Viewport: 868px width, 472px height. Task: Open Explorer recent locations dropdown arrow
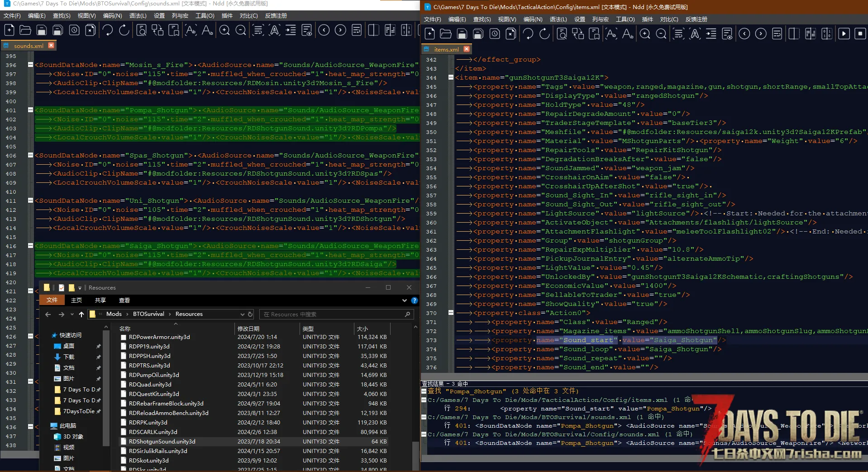click(72, 314)
